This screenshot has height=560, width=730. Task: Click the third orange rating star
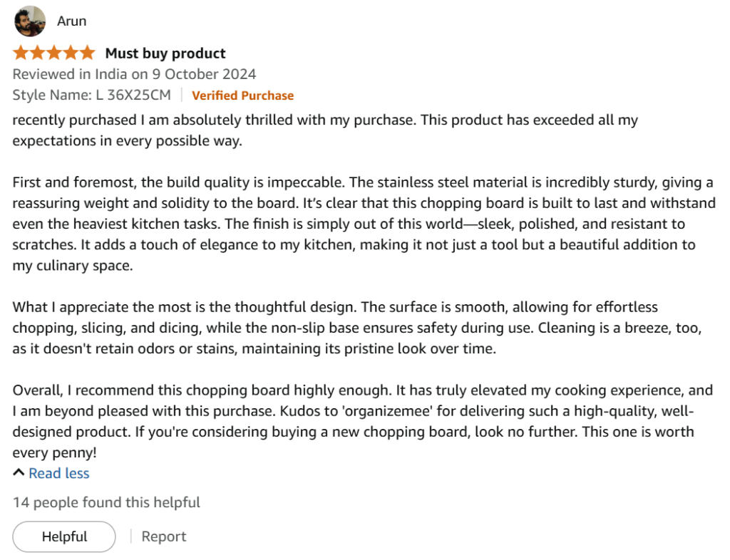point(53,53)
